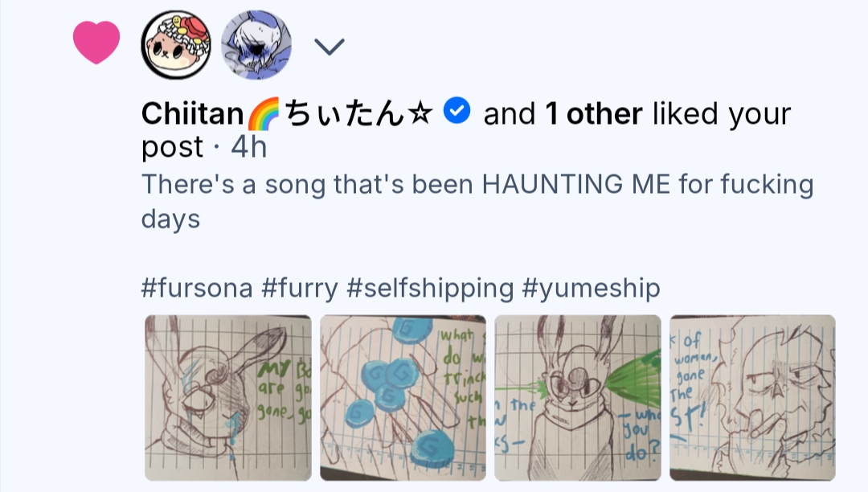The width and height of the screenshot is (868, 492).
Task: Click the pink heart like icon
Action: pos(96,43)
